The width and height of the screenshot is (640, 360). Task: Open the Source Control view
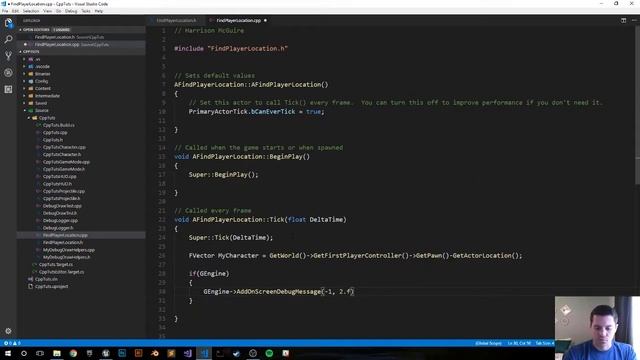point(8,56)
